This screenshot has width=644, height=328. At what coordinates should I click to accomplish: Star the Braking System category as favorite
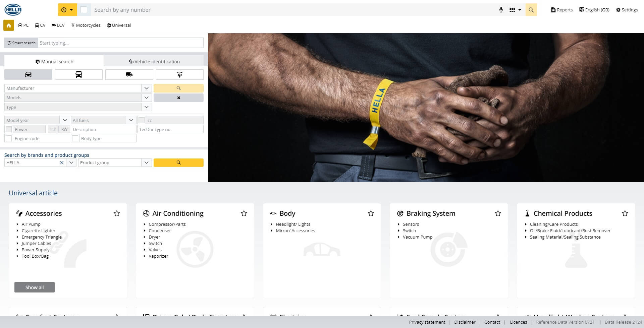[498, 213]
